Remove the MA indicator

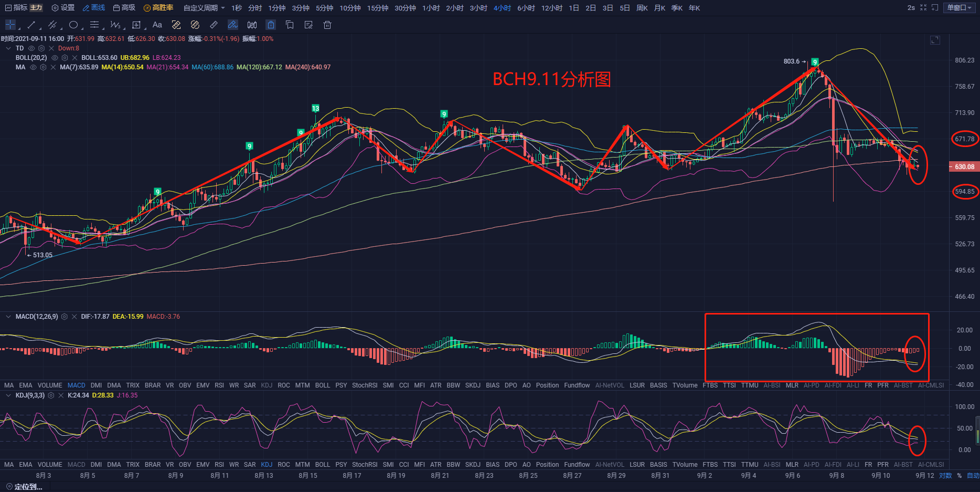tap(53, 67)
